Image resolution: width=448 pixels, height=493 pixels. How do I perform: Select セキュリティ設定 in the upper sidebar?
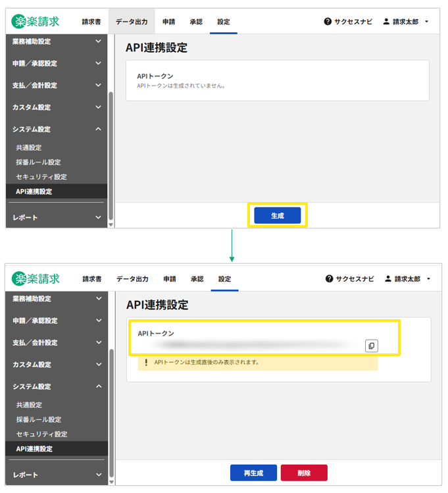[x=41, y=177]
